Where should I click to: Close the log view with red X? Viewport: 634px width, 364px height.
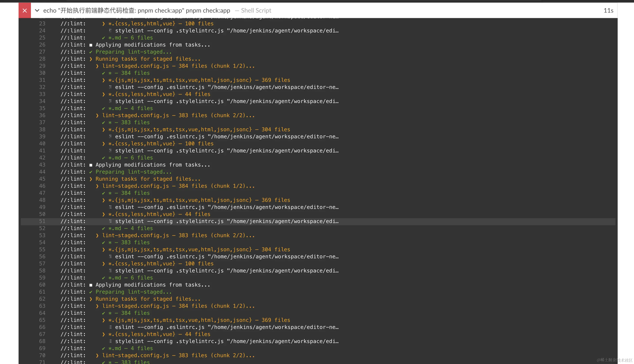pyautogui.click(x=25, y=11)
